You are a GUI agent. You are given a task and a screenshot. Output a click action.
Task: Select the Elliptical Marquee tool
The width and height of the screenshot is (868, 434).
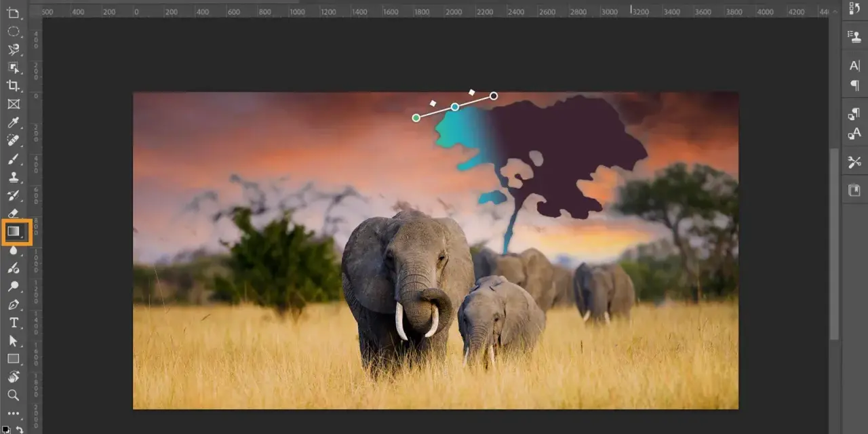pyautogui.click(x=13, y=31)
